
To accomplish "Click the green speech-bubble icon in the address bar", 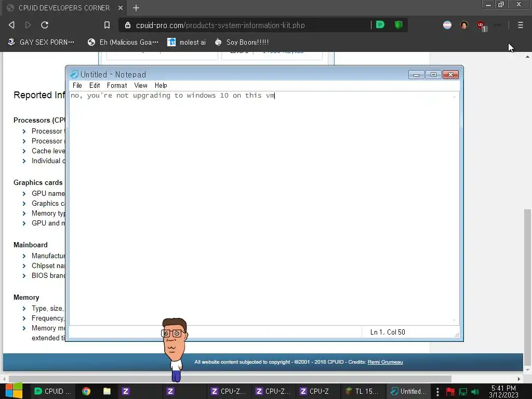I will [x=380, y=25].
